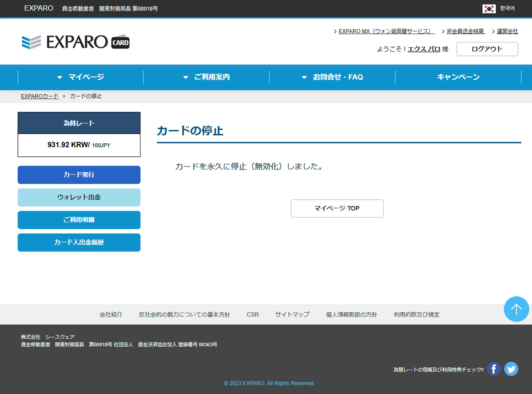The image size is (532, 394).
Task: Follow the EXPARO MX ウォン貨両替サービス link
Action: pos(386,31)
